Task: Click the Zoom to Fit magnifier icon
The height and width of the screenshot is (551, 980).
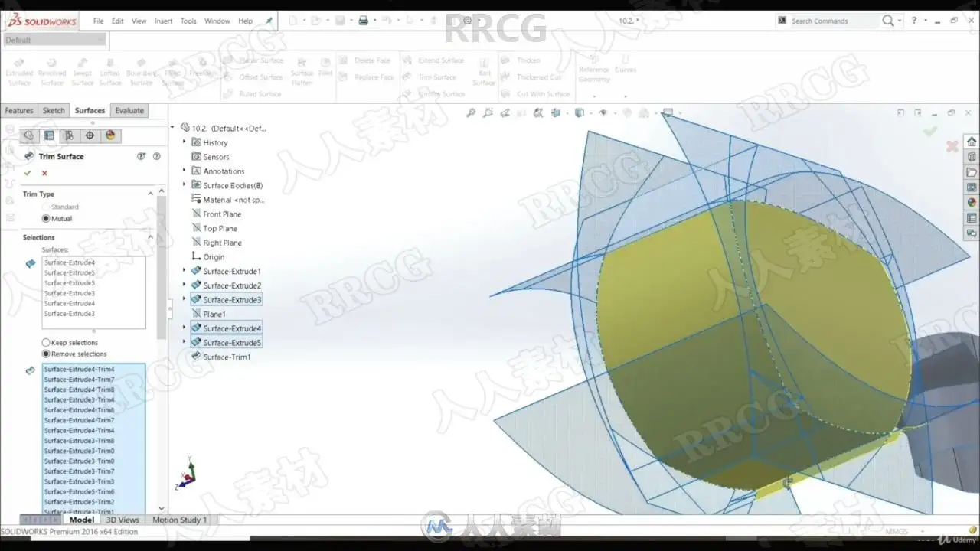Action: tap(471, 113)
